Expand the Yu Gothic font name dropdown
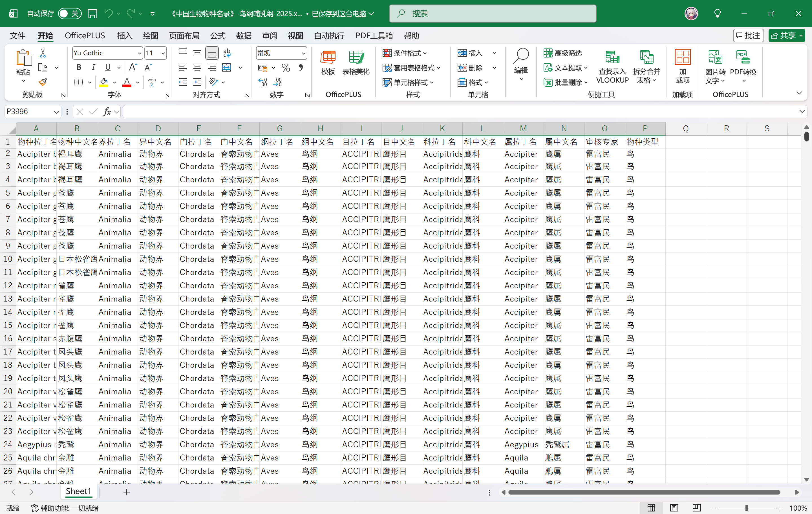 tap(139, 53)
